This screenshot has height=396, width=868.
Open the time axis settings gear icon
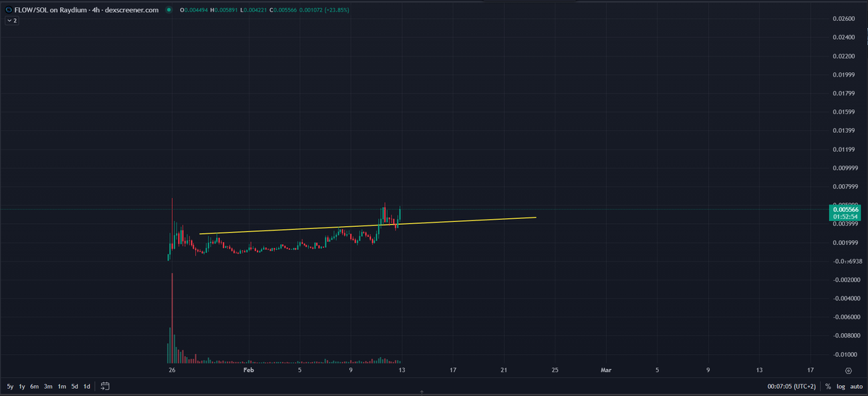848,369
